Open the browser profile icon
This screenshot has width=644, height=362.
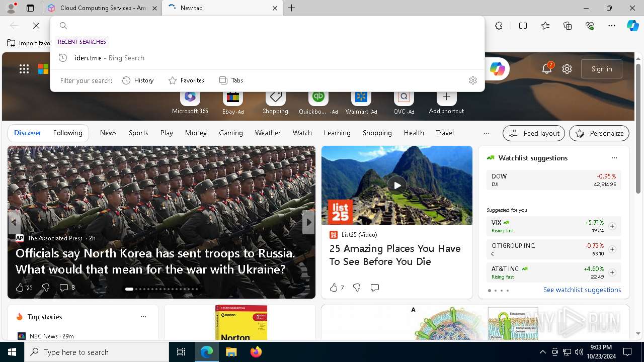tap(11, 8)
